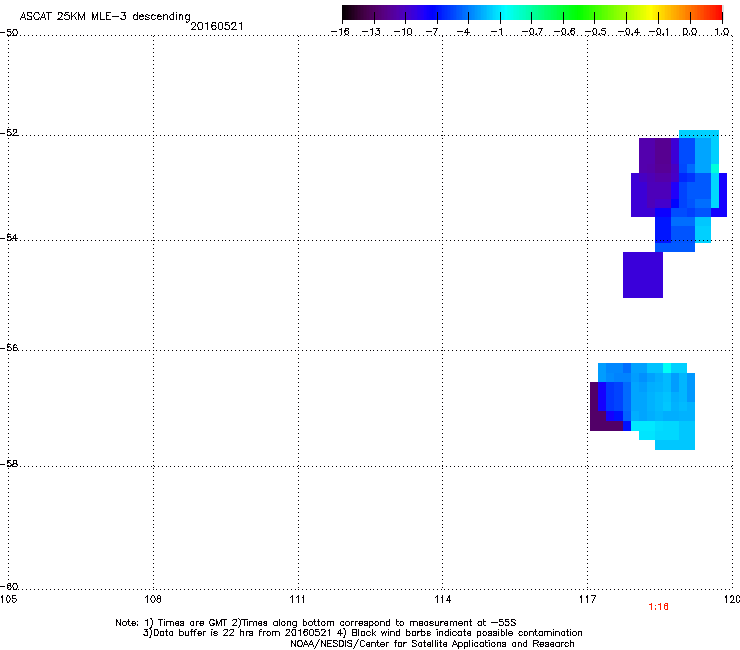This screenshot has width=740, height=650.
Task: Click the latitude label -52
Action: coord(9,132)
